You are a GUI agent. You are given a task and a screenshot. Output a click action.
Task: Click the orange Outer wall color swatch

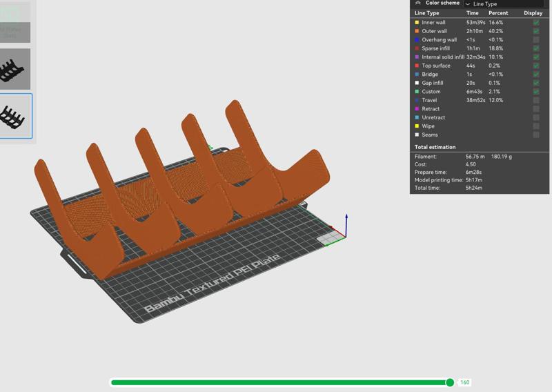pos(417,31)
